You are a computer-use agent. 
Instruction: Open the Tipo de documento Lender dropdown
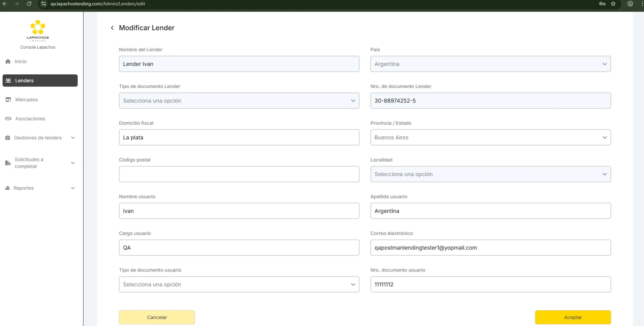pyautogui.click(x=239, y=101)
